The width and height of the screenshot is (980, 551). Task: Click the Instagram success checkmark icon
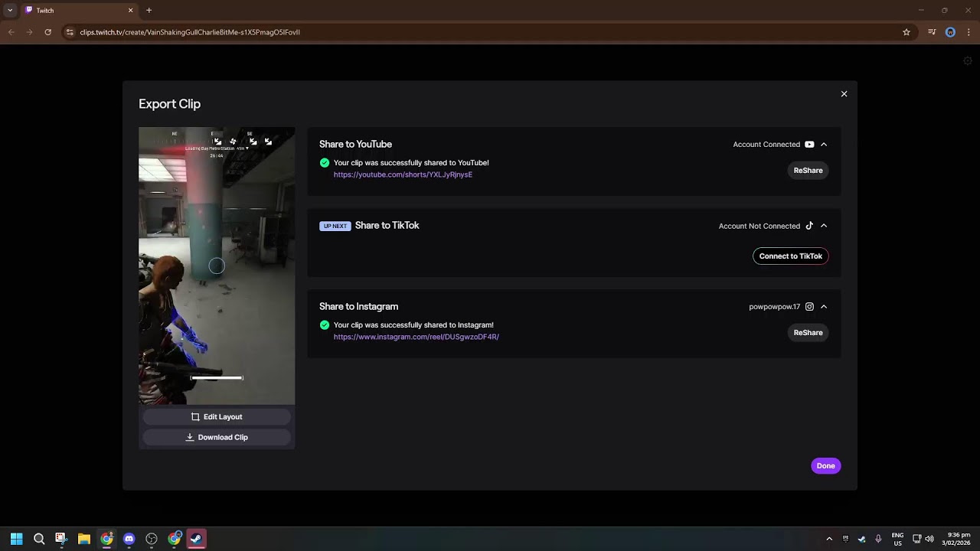point(325,325)
